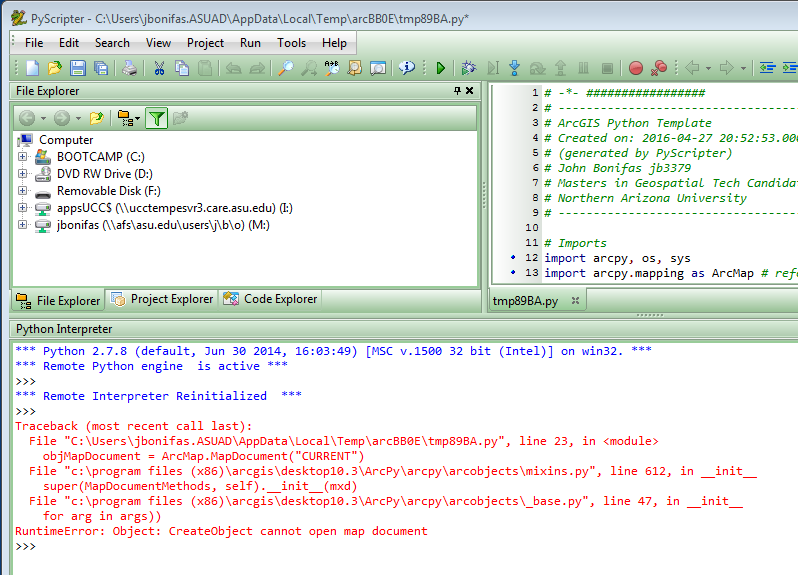Select BOOTCAMP (C:) drive
Screen dimensions: 798x575
coord(101,157)
